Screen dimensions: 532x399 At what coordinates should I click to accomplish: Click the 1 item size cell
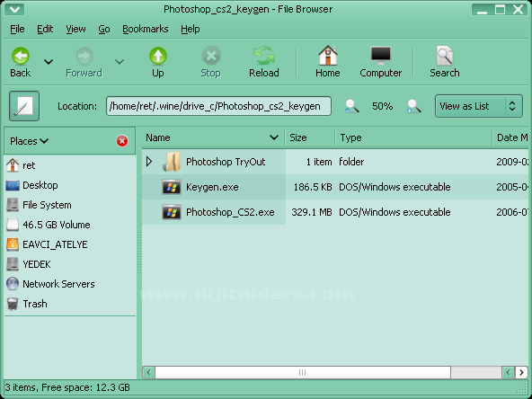(x=319, y=162)
